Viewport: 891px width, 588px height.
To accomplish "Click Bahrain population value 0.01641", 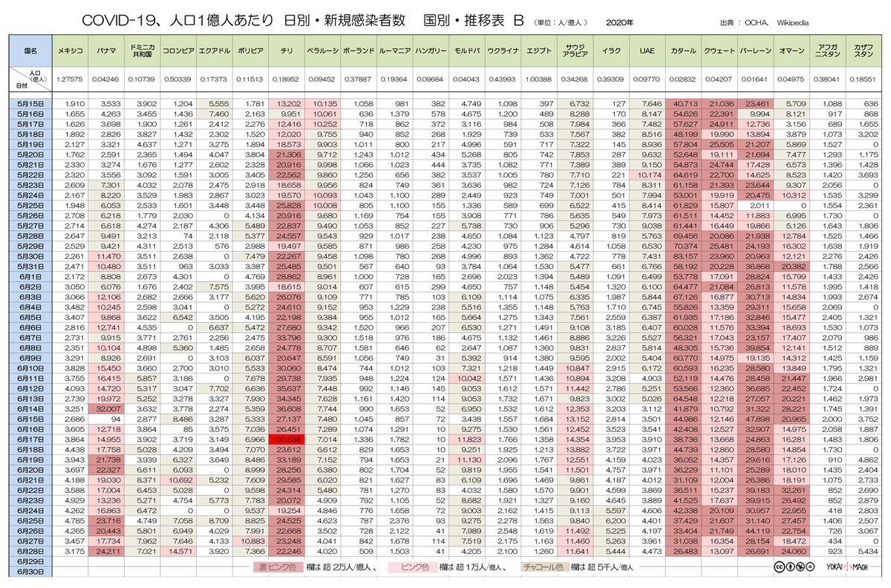I will [x=755, y=78].
